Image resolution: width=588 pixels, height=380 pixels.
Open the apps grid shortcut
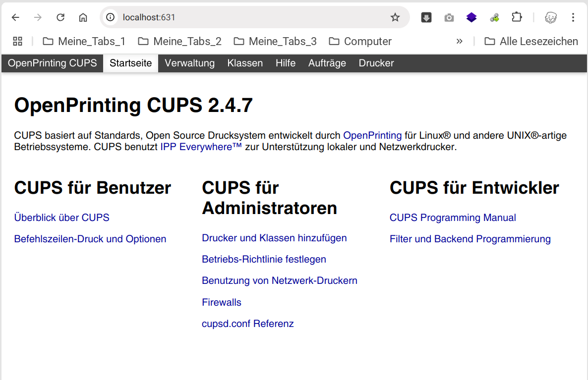[18, 41]
